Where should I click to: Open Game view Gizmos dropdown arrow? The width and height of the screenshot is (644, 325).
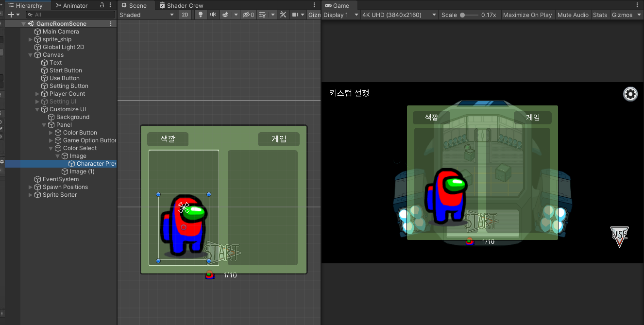[x=638, y=15]
